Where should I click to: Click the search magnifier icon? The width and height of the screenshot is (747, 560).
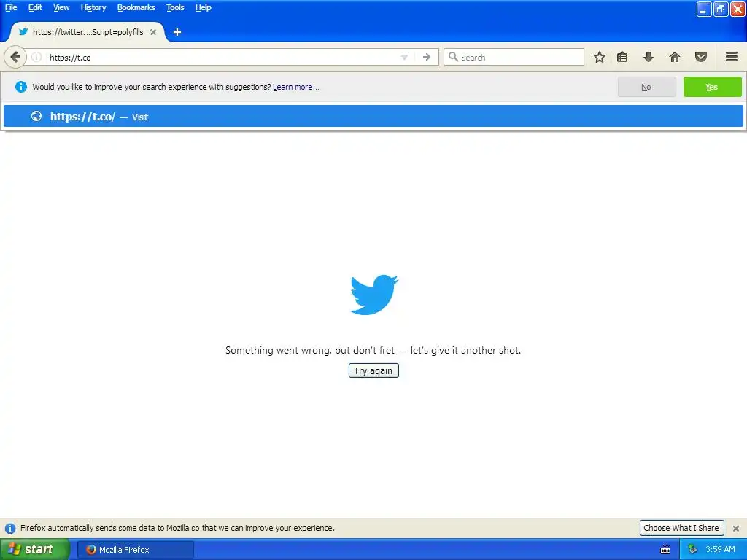tap(453, 57)
